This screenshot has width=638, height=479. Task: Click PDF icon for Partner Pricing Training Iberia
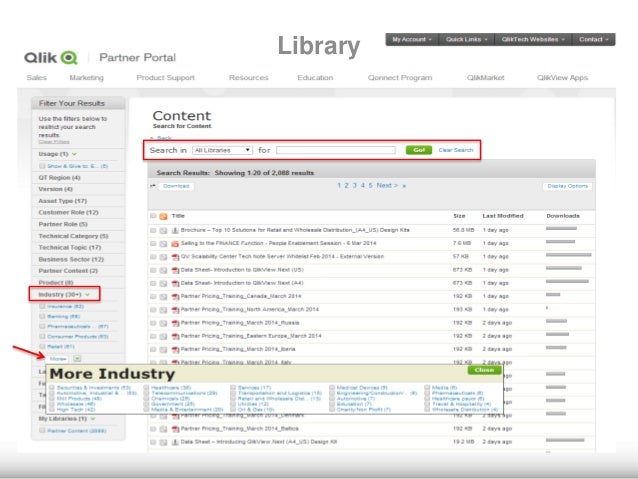point(175,350)
